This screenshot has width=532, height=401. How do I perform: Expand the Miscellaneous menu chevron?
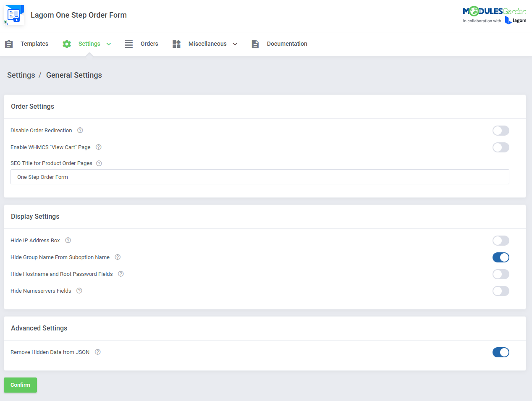coord(235,44)
